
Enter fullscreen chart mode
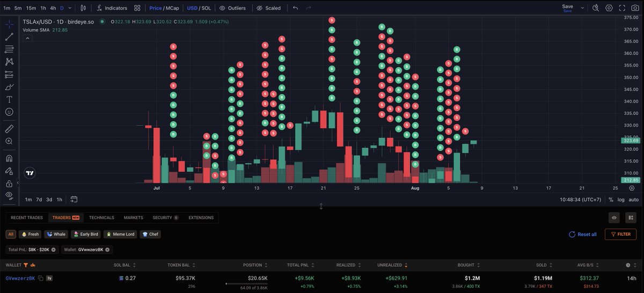pos(622,8)
